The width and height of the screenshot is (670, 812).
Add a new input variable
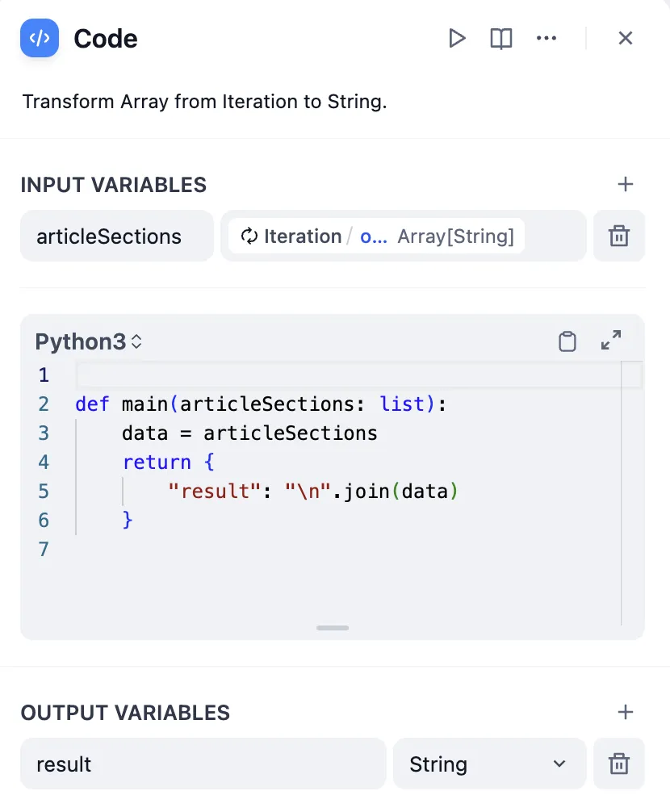625,185
